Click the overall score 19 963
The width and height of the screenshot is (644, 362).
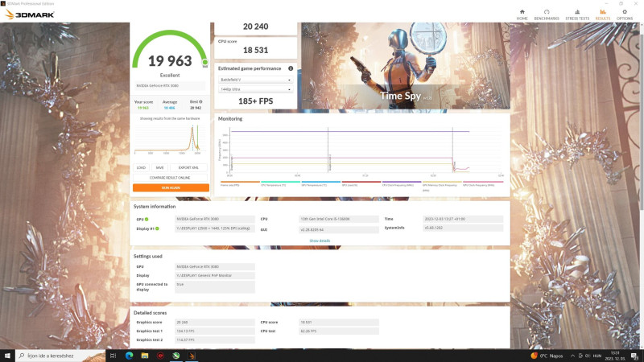pyautogui.click(x=170, y=61)
